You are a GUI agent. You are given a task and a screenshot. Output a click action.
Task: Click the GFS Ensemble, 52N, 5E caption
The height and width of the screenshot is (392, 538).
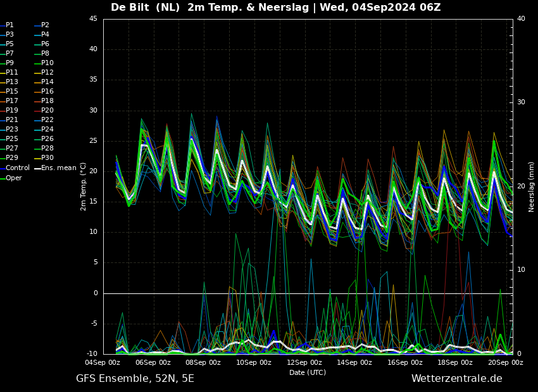135,379
